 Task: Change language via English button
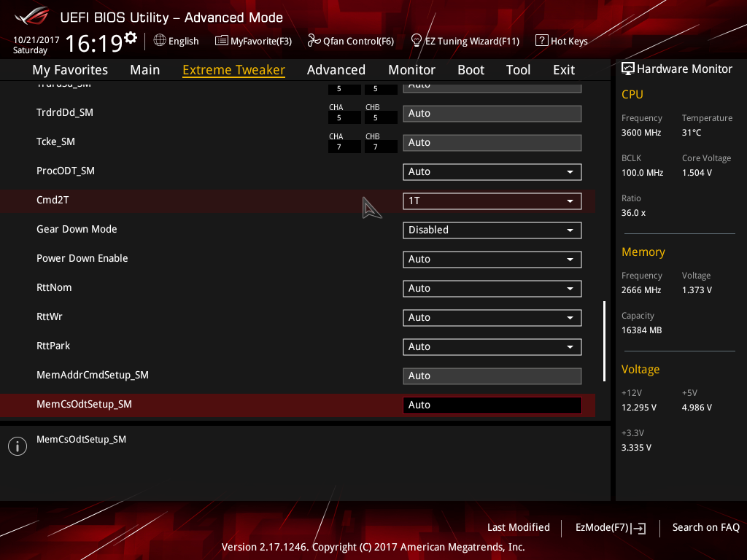point(177,41)
